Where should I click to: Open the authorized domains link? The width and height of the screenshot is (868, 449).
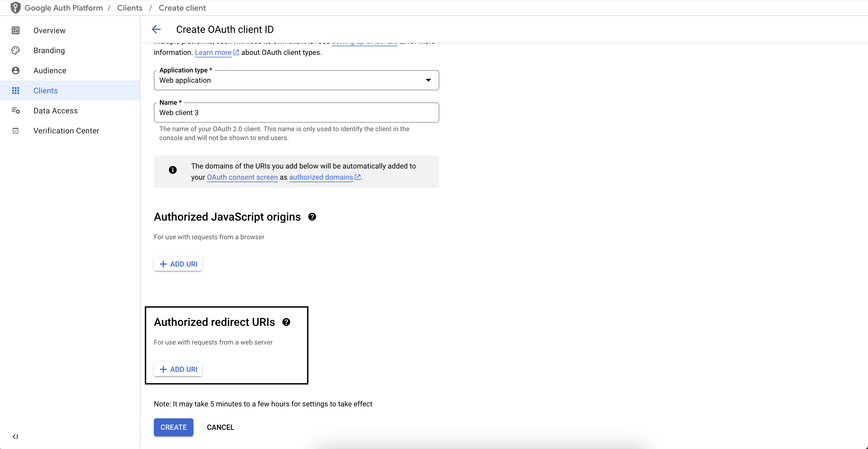coord(321,177)
